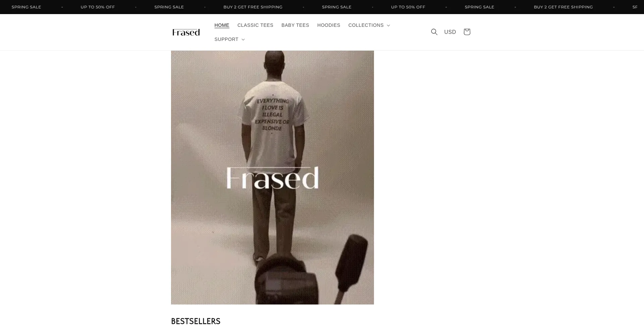The width and height of the screenshot is (644, 333).
Task: Go to the Home menu item
Action: (222, 25)
